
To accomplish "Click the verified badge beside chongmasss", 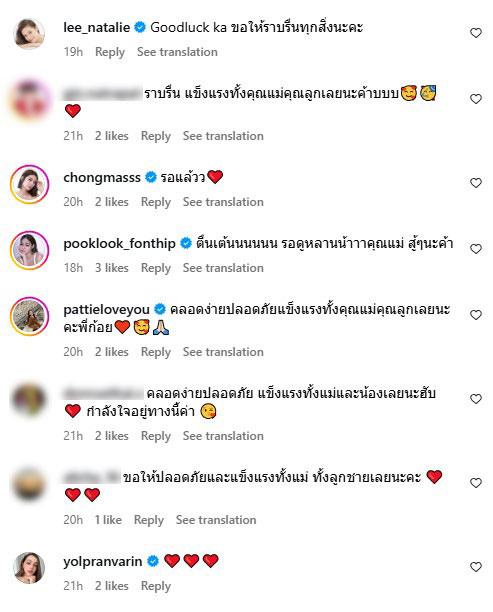I will point(151,177).
